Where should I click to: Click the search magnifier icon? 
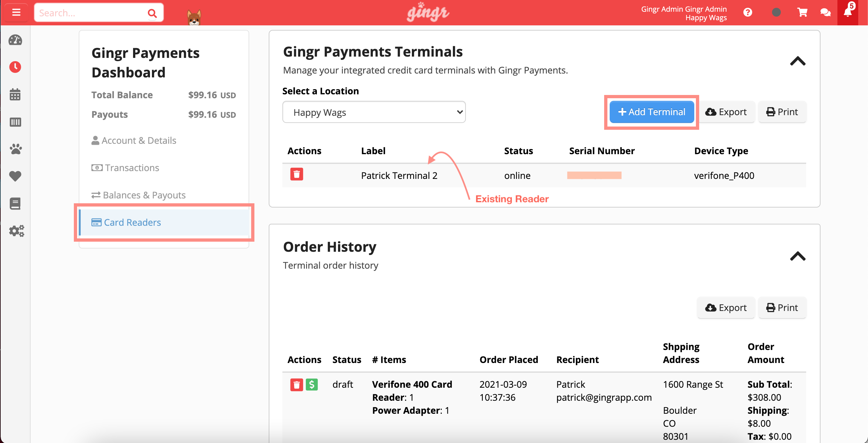pyautogui.click(x=152, y=13)
